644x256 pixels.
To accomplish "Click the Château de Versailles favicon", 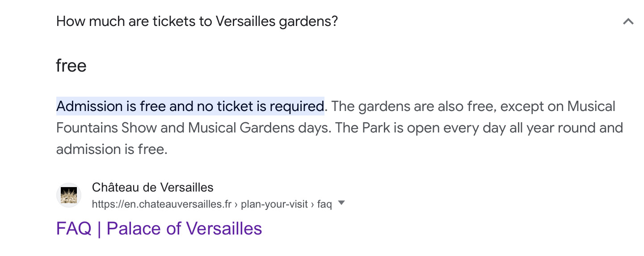I will (x=69, y=195).
